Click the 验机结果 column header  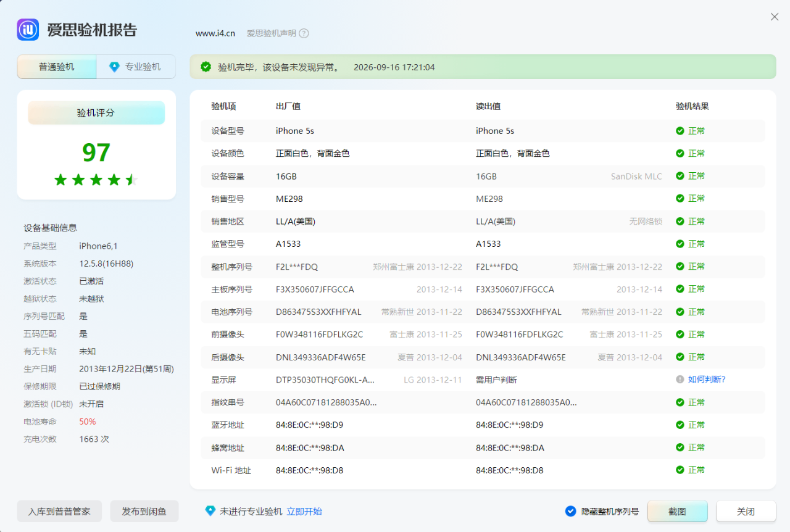pos(692,106)
